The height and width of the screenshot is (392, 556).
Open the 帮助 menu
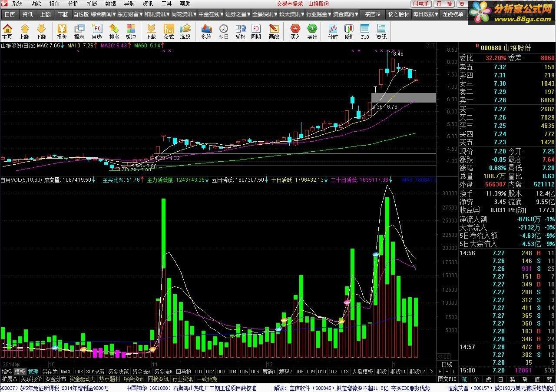[x=185, y=3]
